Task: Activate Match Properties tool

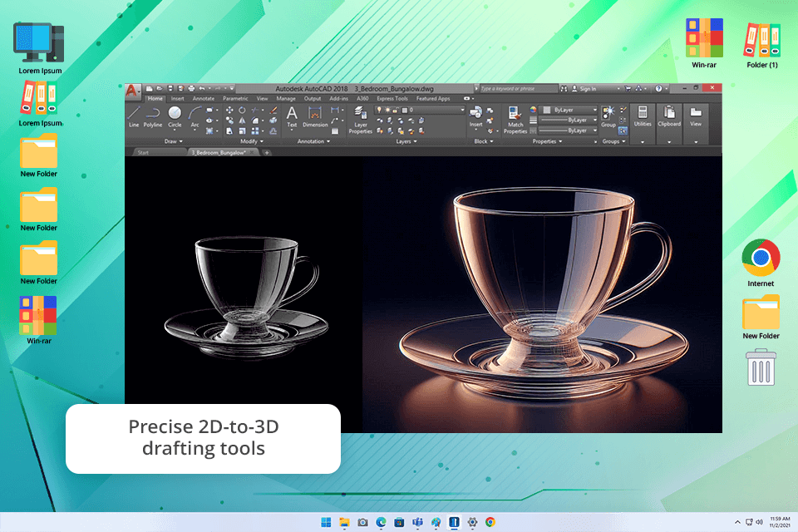Action: 515,120
